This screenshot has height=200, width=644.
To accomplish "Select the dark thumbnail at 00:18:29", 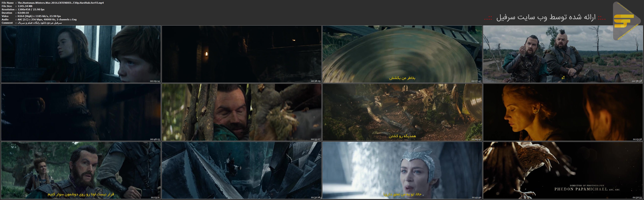I will 242,54.
